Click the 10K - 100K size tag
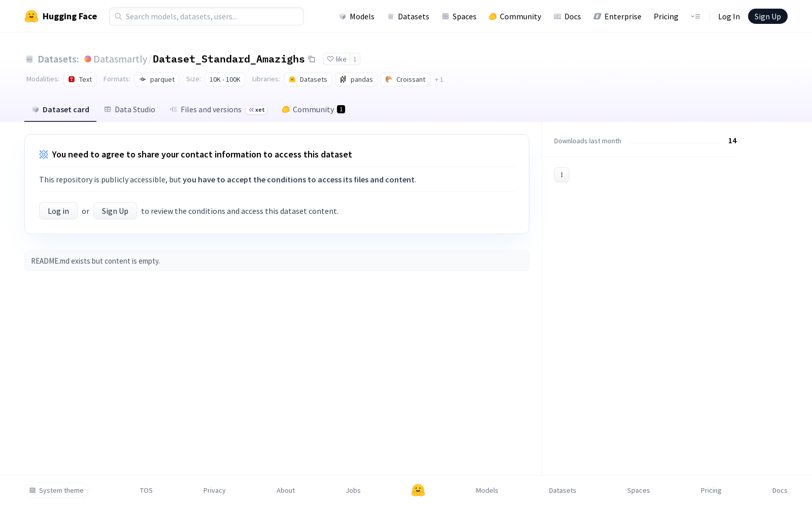This screenshot has height=508, width=812. 225,79
